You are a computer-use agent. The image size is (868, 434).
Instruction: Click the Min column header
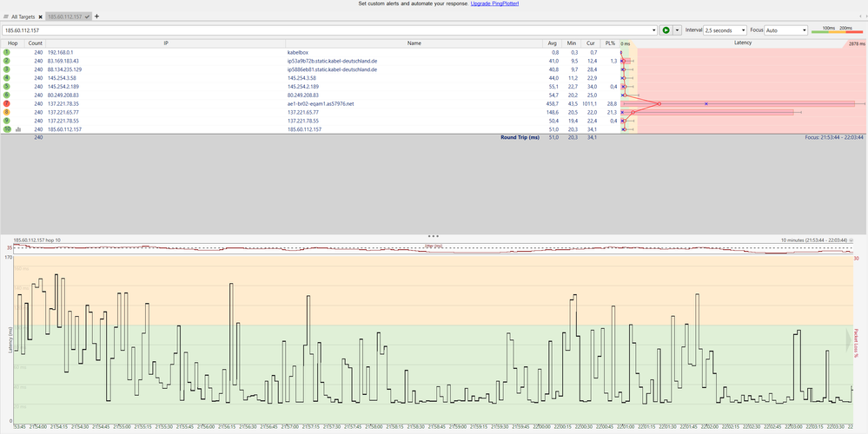tap(571, 43)
